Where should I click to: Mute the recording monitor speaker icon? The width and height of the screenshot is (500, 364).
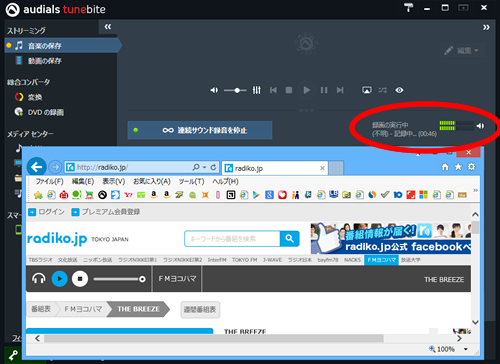click(480, 126)
